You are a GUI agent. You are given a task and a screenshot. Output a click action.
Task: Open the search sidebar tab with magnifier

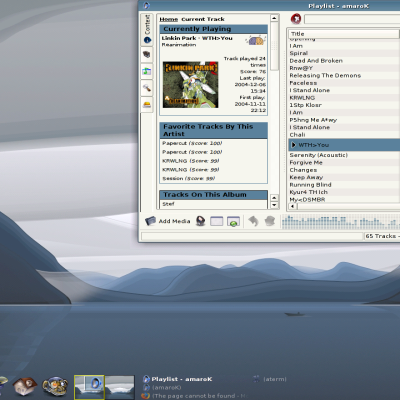pos(147,88)
